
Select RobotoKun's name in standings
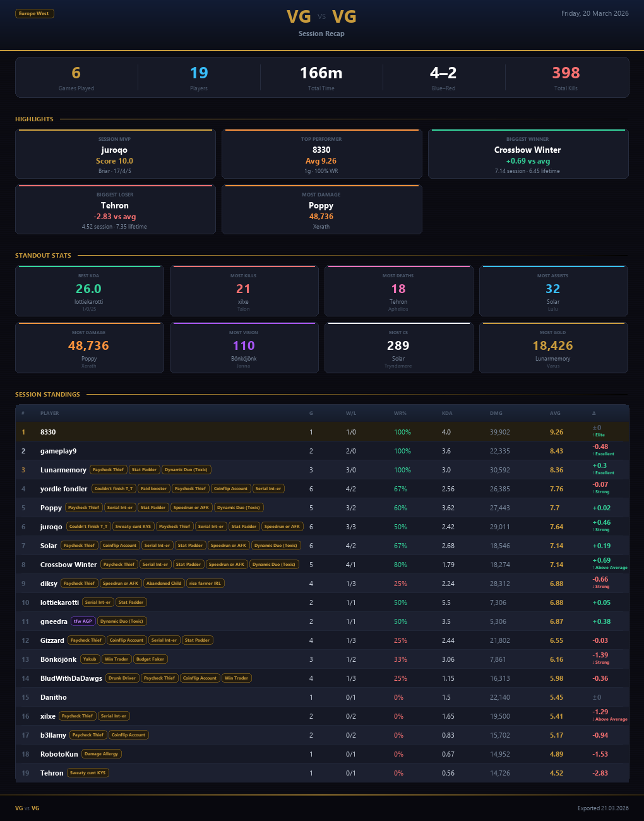coord(59,754)
